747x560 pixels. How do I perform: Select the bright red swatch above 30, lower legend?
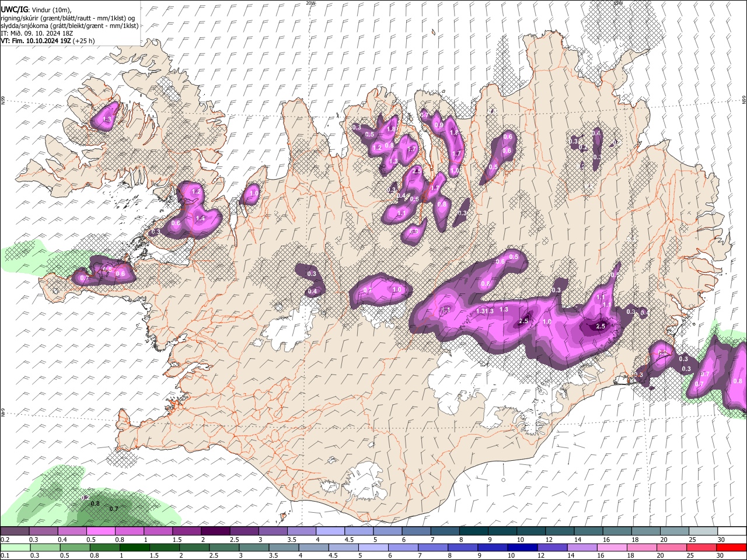(731, 548)
